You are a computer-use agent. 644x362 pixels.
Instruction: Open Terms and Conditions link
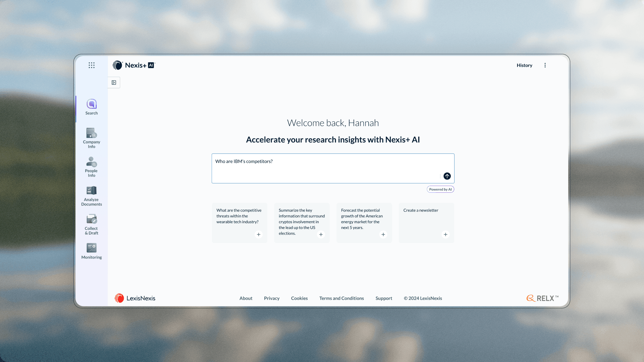click(341, 298)
